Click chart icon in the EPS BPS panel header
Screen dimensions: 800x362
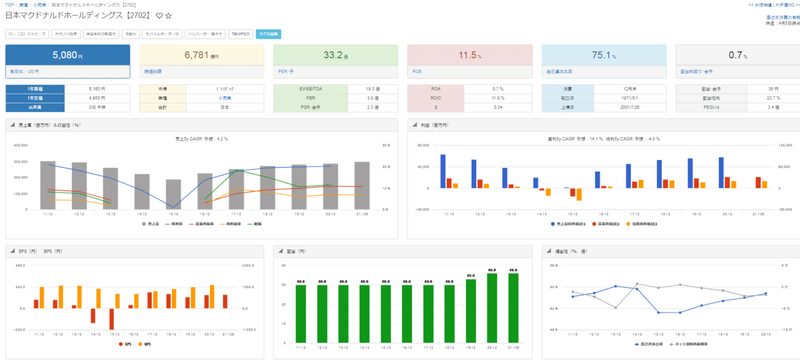pos(13,251)
